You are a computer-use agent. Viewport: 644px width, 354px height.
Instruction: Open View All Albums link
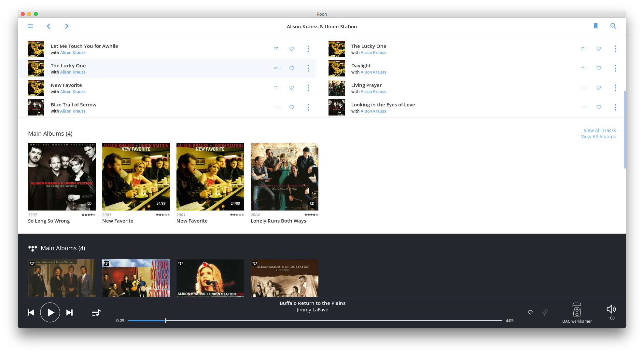point(598,137)
